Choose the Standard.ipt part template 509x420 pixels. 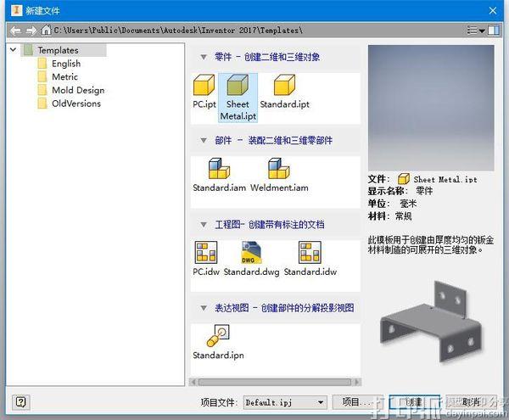pos(285,92)
